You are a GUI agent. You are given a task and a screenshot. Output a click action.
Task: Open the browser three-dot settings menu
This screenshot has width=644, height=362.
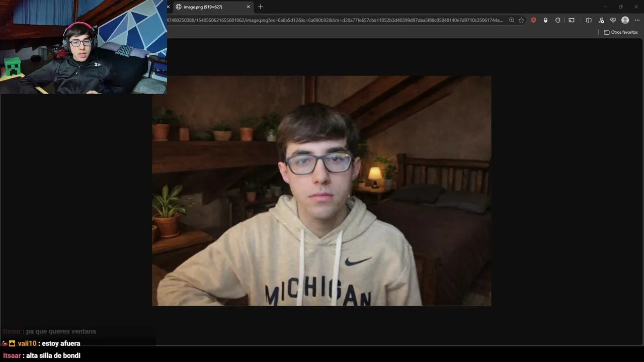[x=636, y=20]
